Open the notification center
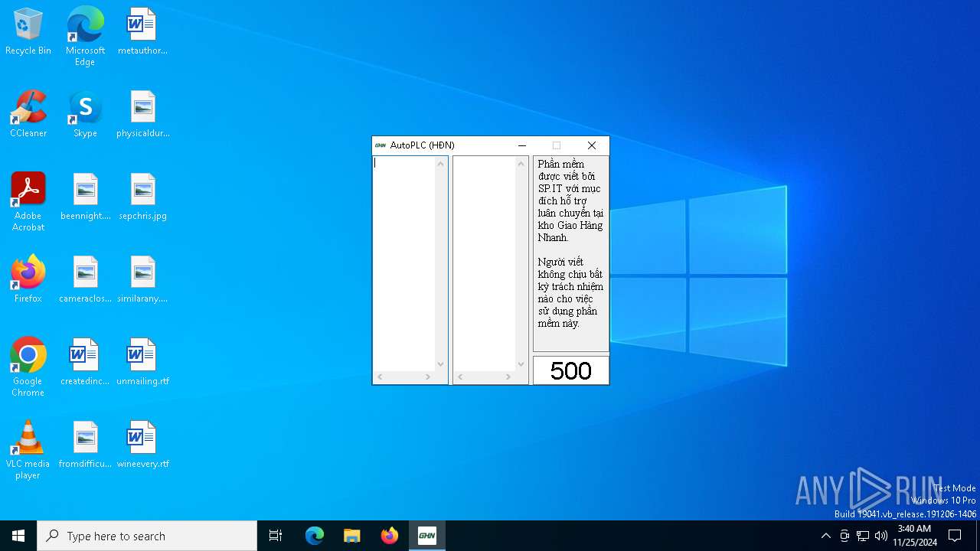The height and width of the screenshot is (551, 980). click(955, 536)
